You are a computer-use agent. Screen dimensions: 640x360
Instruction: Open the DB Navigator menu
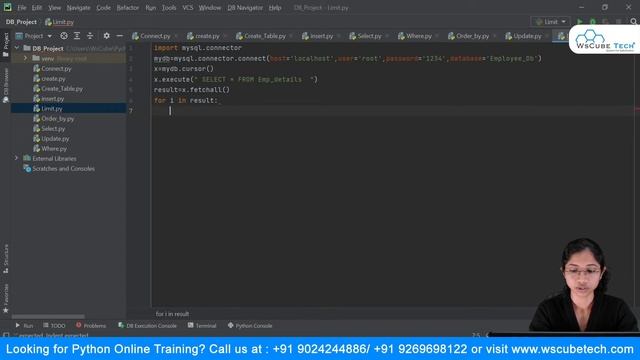pyautogui.click(x=245, y=8)
